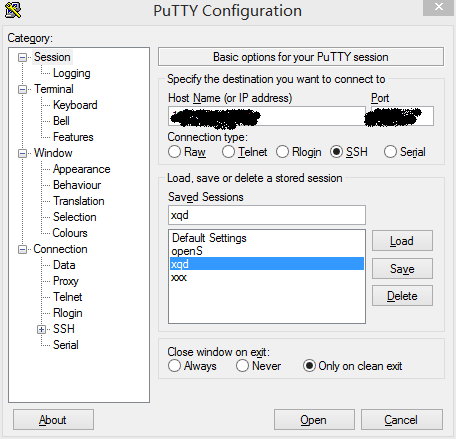Collapse the Terminal tree node
The height and width of the screenshot is (439, 456).
(22, 89)
